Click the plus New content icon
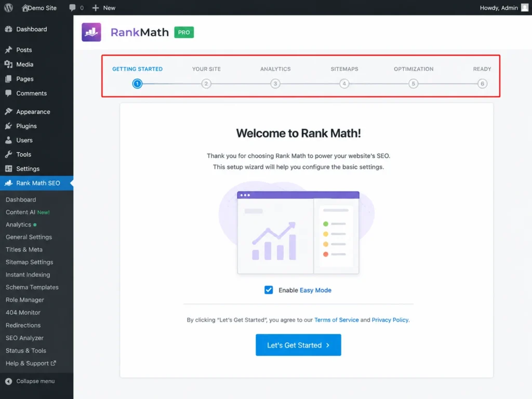The height and width of the screenshot is (399, 532). click(x=96, y=8)
